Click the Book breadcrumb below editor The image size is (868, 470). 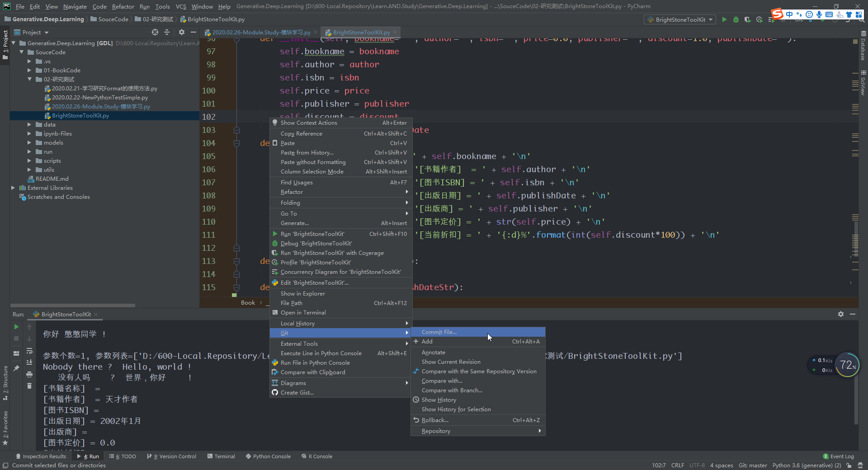[x=248, y=303]
